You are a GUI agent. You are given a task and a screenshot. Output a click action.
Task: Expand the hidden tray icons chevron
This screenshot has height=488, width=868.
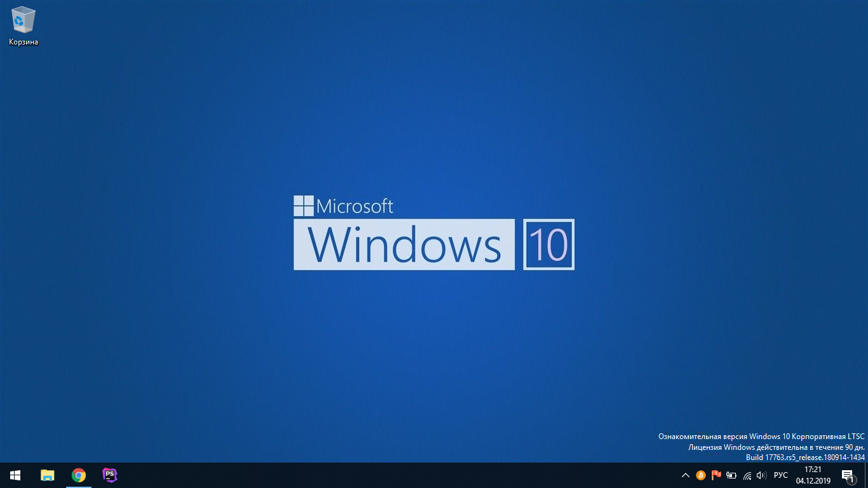click(x=686, y=475)
